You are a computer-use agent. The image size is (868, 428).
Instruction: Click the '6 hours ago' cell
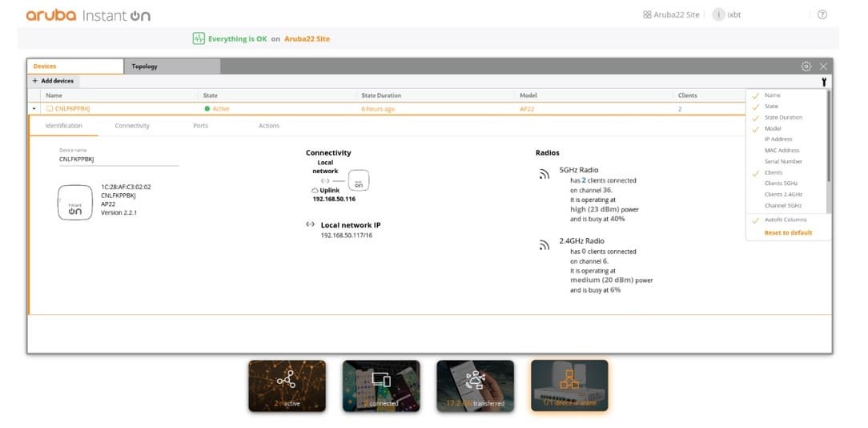(x=378, y=109)
